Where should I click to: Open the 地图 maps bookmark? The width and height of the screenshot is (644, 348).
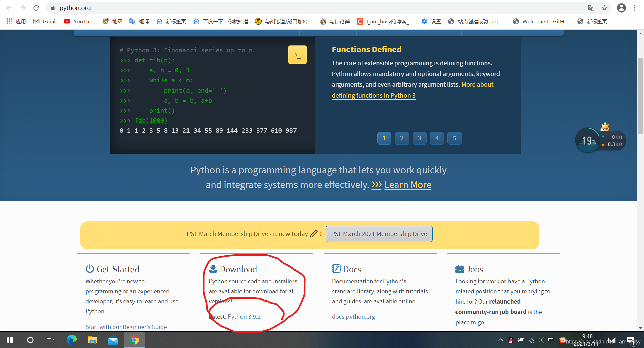(x=112, y=21)
